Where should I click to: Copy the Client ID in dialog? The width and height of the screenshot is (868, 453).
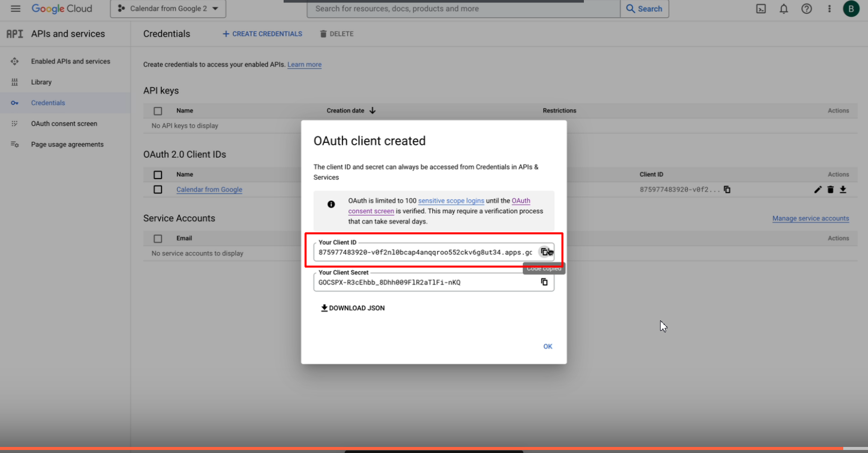click(545, 252)
